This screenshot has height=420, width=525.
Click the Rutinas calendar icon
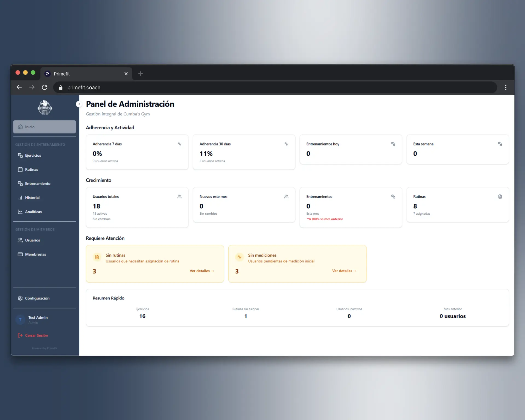tap(20, 170)
